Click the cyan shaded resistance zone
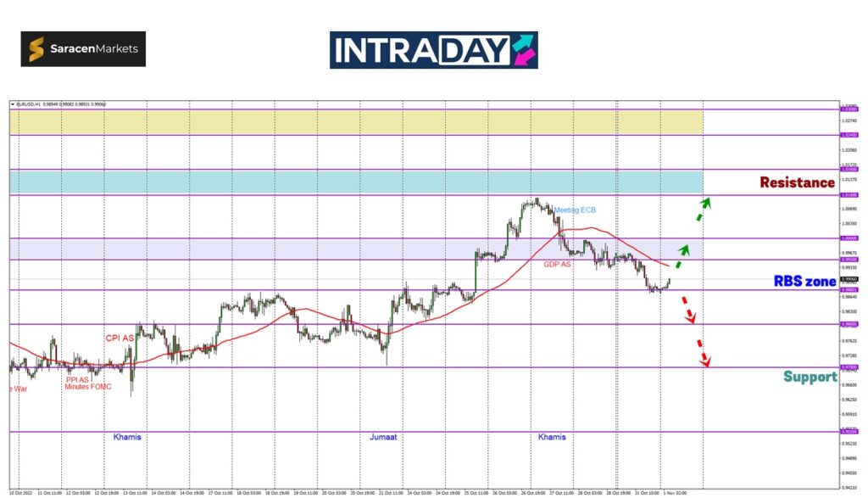Screen dimensions: 868x498 [356, 182]
